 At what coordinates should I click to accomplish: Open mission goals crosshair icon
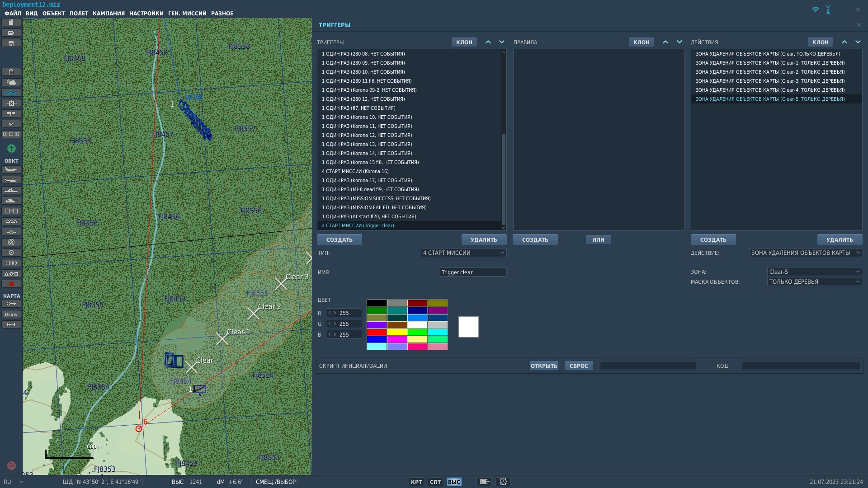11,103
